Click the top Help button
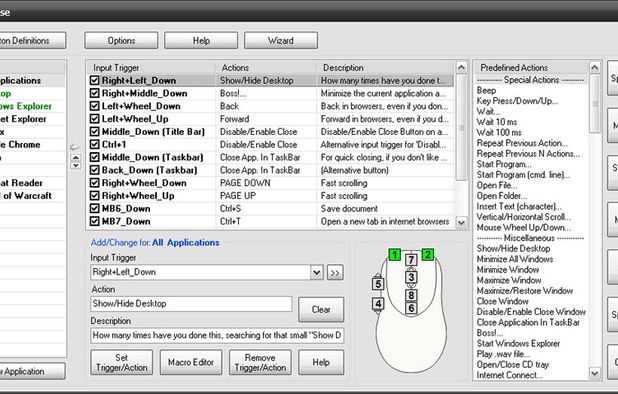 (x=201, y=41)
